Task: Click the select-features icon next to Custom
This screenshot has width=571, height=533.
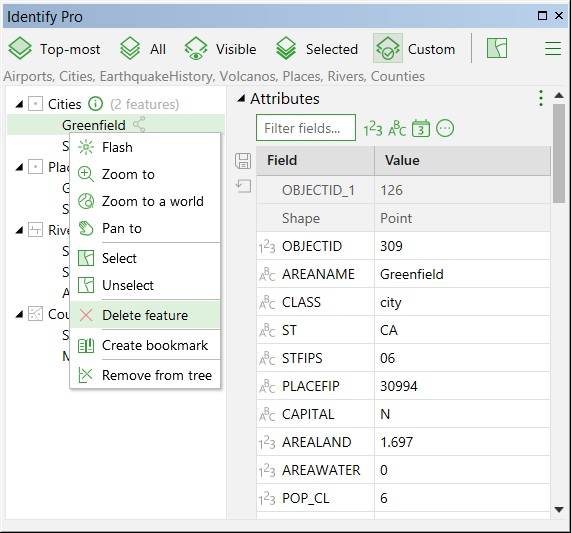Action: [x=497, y=48]
